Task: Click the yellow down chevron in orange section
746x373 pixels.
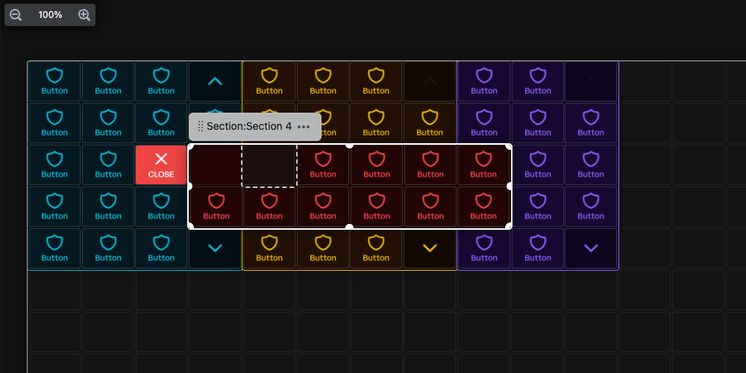Action: pyautogui.click(x=430, y=248)
